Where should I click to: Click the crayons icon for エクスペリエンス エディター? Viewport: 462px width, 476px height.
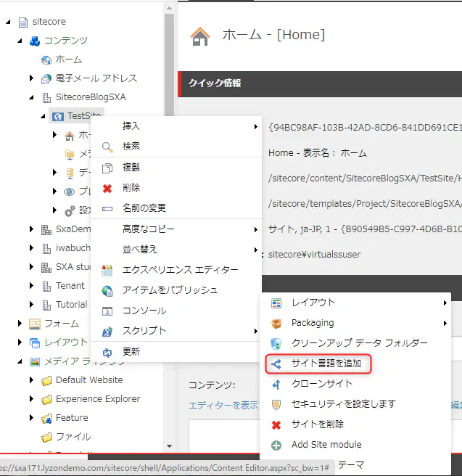pyautogui.click(x=107, y=270)
